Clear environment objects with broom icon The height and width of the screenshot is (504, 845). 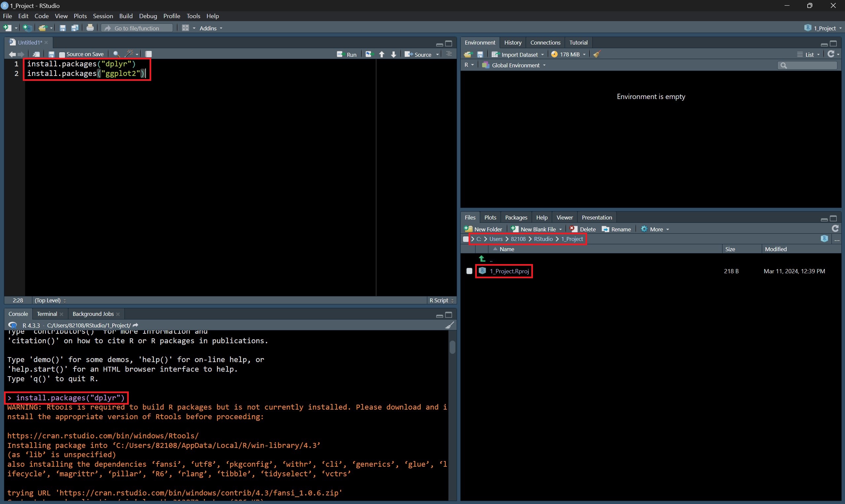click(x=597, y=54)
